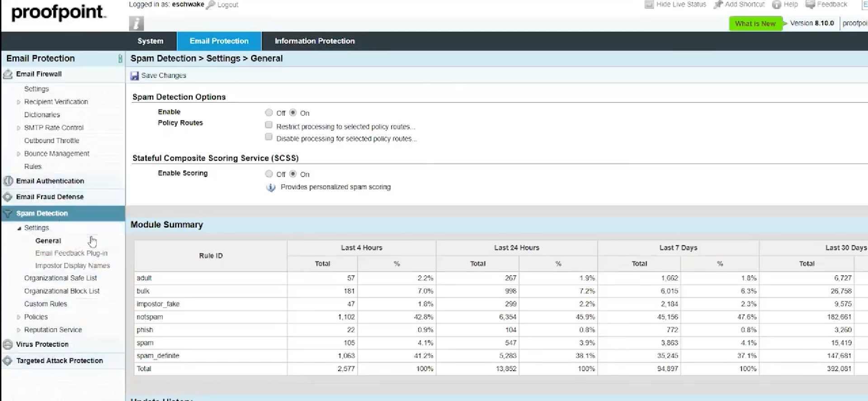Click the SCSS info tooltip icon
The height and width of the screenshot is (401, 868).
[271, 187]
